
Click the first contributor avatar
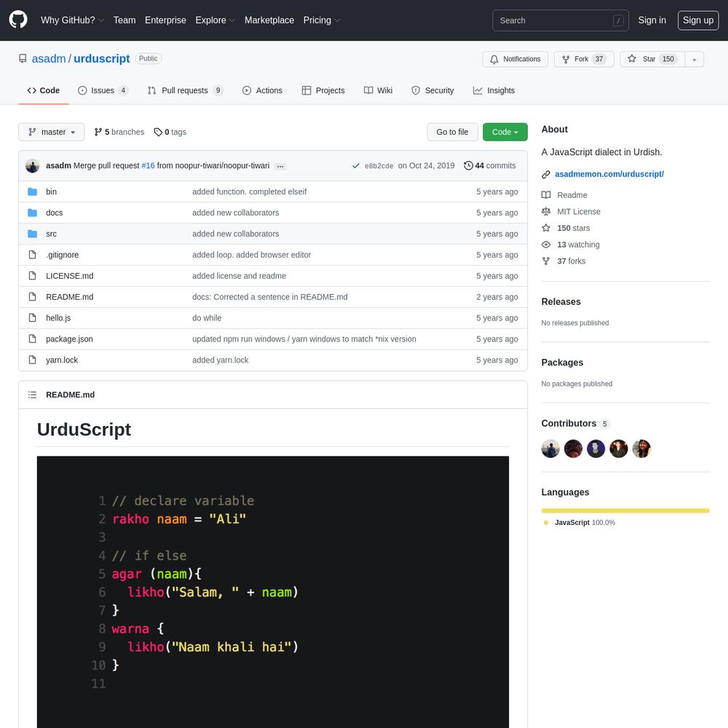point(550,448)
